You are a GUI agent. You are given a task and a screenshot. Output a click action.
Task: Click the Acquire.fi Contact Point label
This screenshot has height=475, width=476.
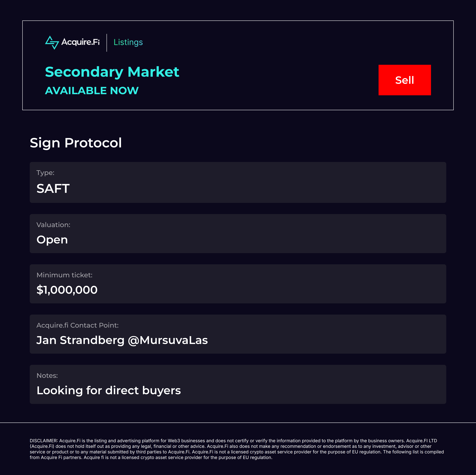point(77,325)
